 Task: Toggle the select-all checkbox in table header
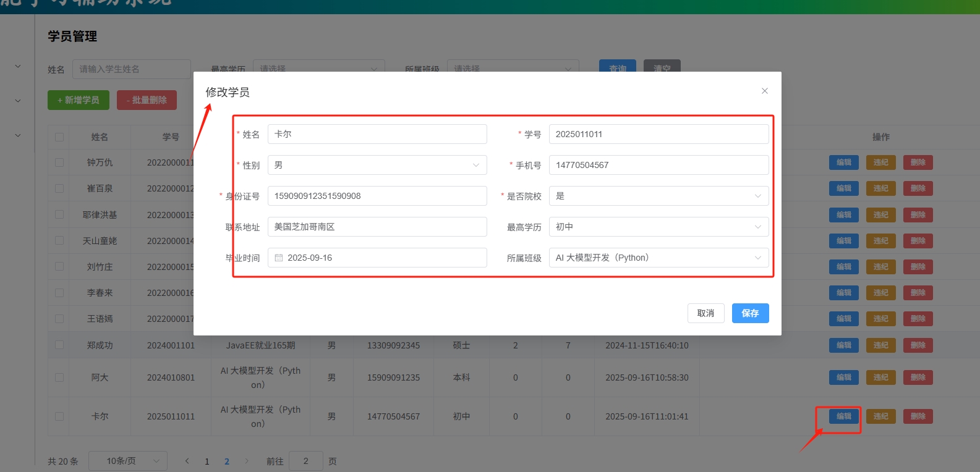[x=59, y=137]
